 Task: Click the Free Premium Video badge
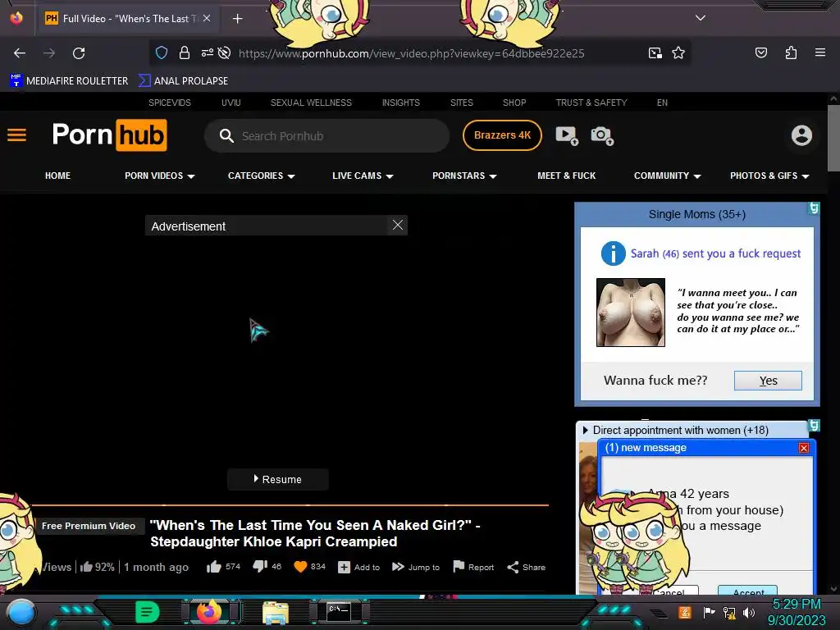point(89,526)
